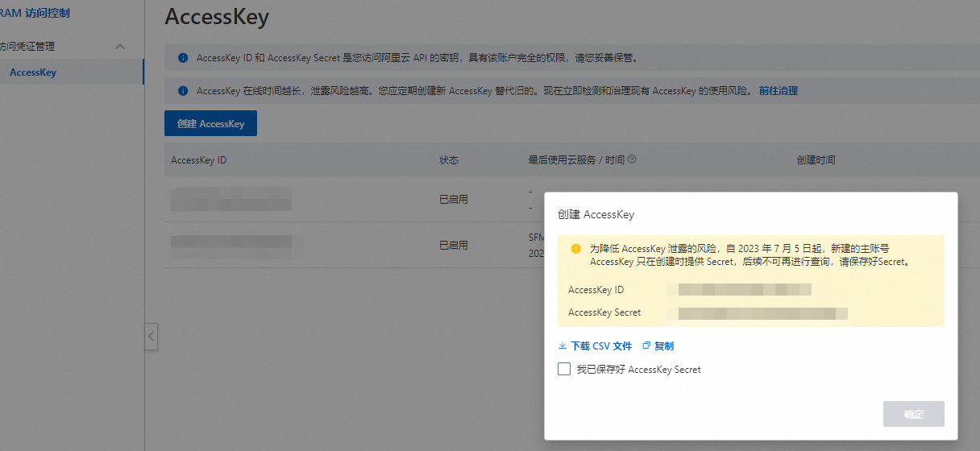The width and height of the screenshot is (980, 451).
Task: Check the 我已保存好 AccessKey Secret checkbox
Action: 564,369
